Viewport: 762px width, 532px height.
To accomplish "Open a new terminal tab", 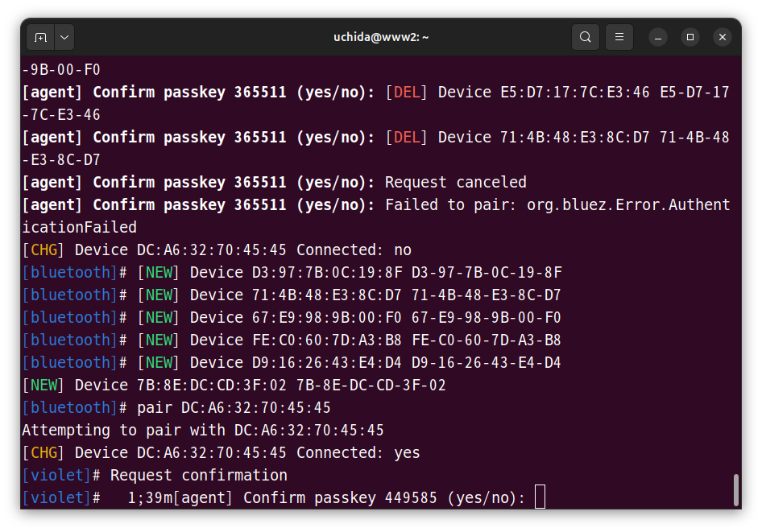I will pyautogui.click(x=41, y=37).
